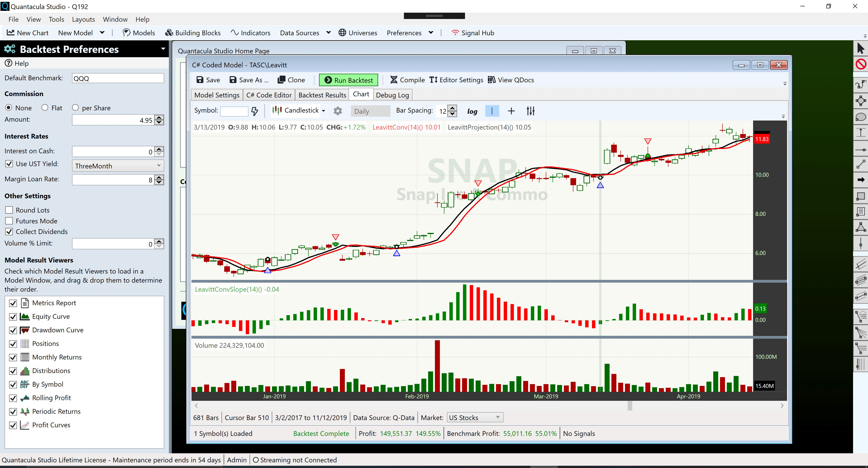Screen dimensions: 868x468
Task: Expand New Model dropdown arrow
Action: click(x=102, y=33)
